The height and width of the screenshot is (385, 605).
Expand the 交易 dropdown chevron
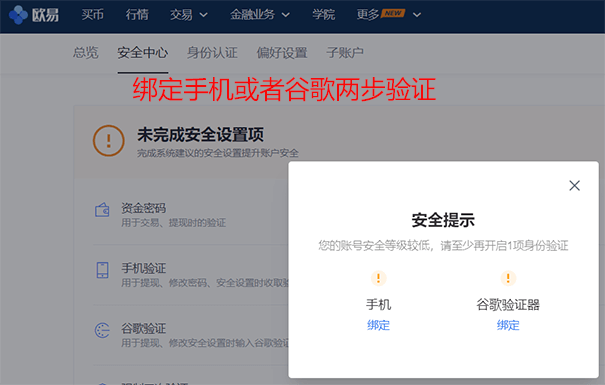204,15
